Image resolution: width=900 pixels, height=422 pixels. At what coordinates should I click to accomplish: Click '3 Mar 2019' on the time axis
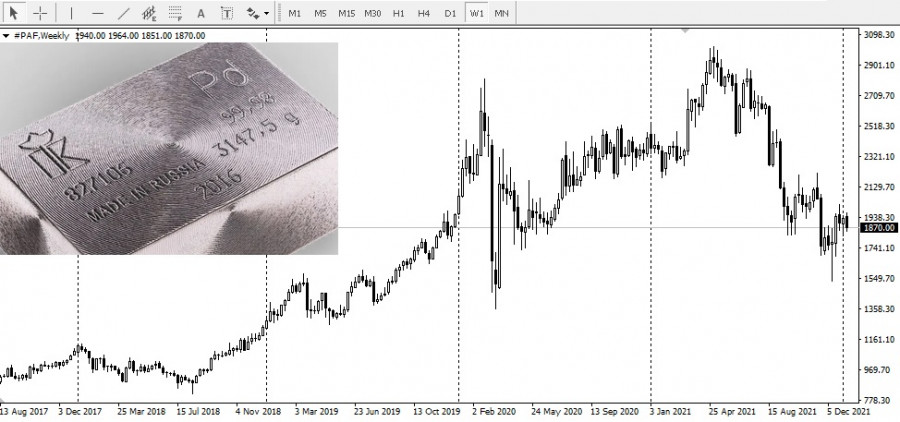tap(317, 412)
